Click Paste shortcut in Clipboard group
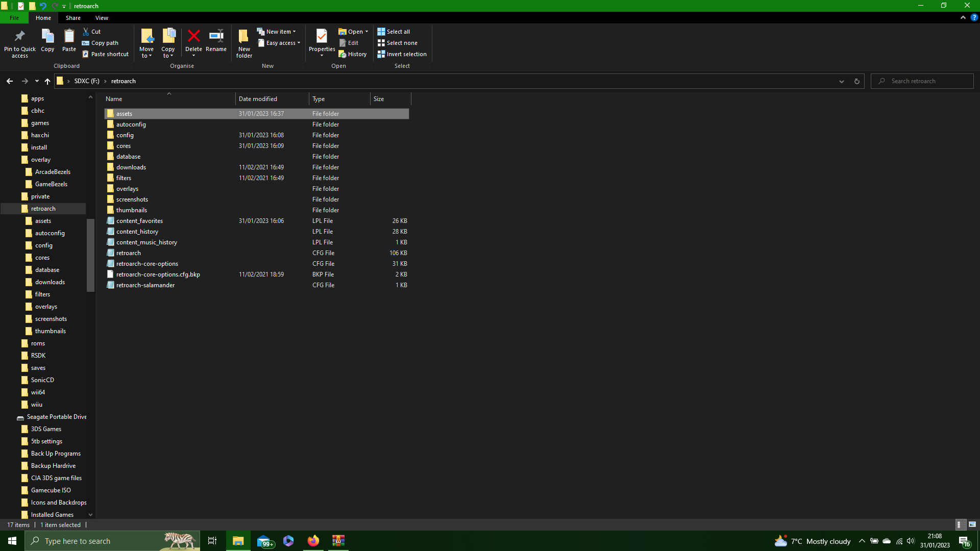This screenshot has height=551, width=980. (106, 54)
